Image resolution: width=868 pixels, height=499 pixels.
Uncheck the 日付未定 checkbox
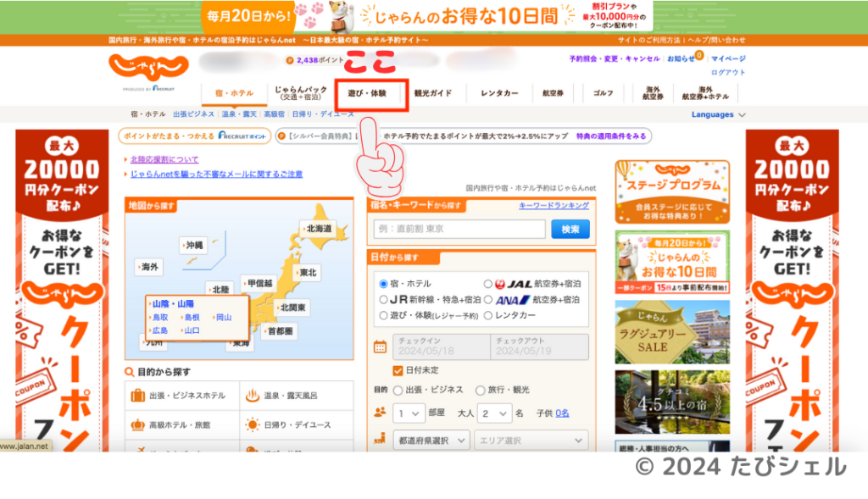[398, 370]
